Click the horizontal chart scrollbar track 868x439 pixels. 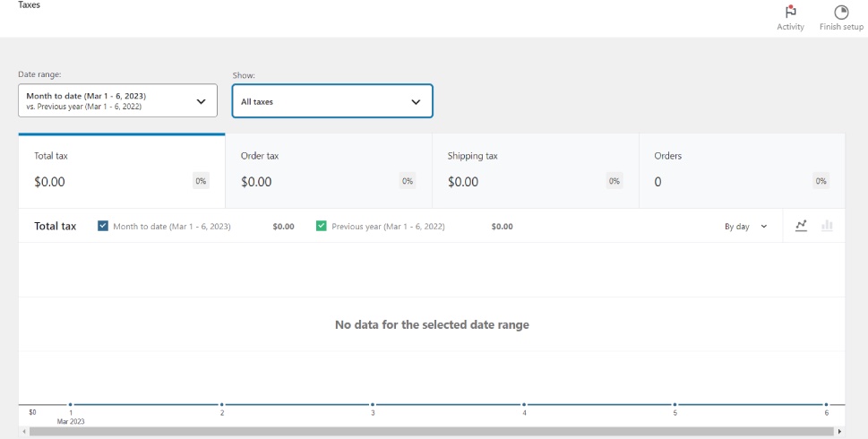pos(432,432)
